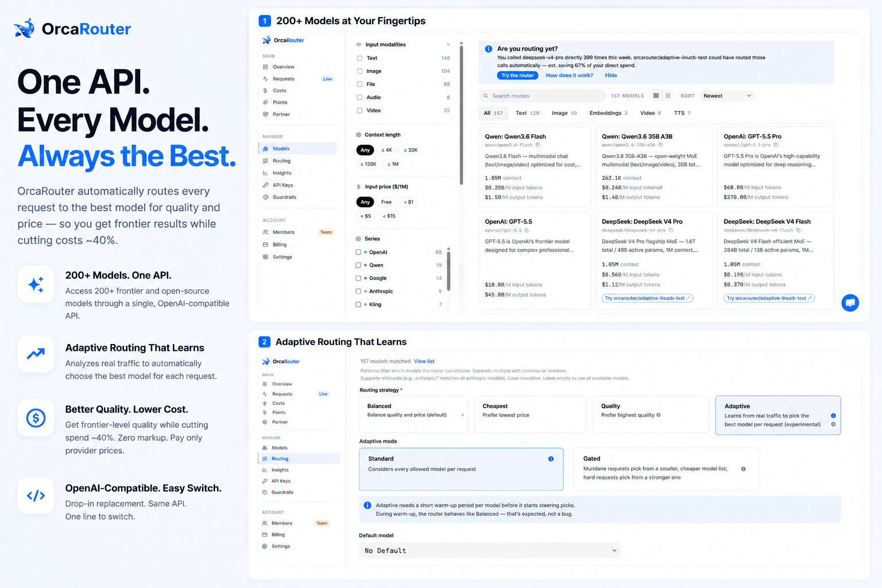Image resolution: width=882 pixels, height=588 pixels.
Task: Open the How does it work? link
Action: point(569,75)
